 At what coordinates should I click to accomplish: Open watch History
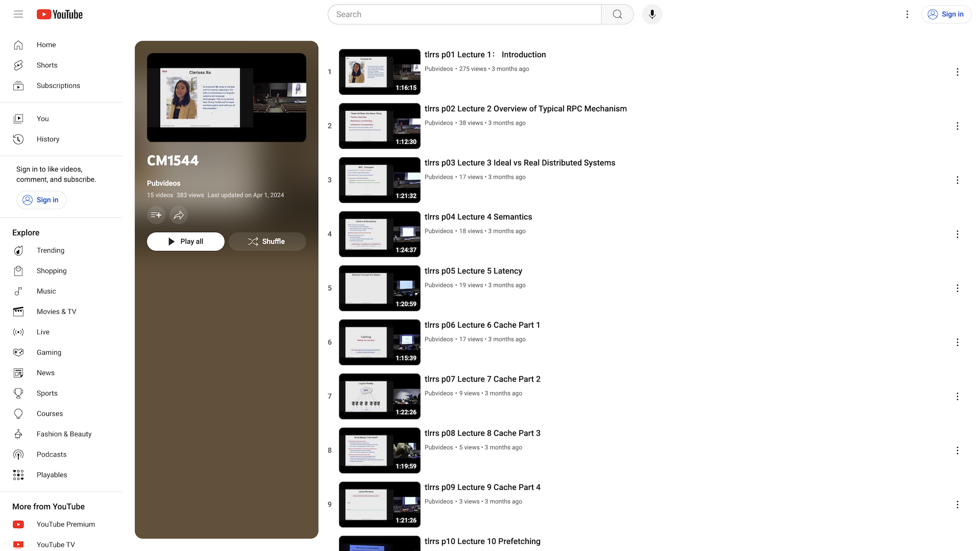pos(61,139)
